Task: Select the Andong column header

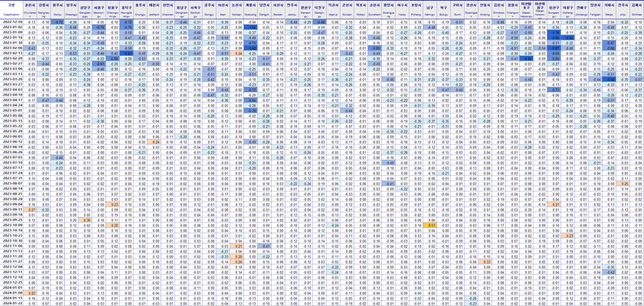Action: coord(485,10)
